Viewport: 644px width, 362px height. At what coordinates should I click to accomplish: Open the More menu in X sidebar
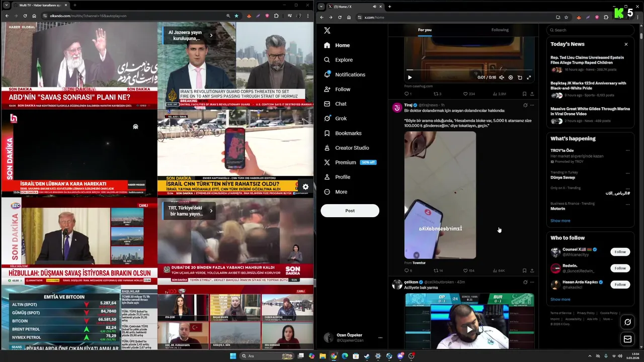tap(336, 192)
